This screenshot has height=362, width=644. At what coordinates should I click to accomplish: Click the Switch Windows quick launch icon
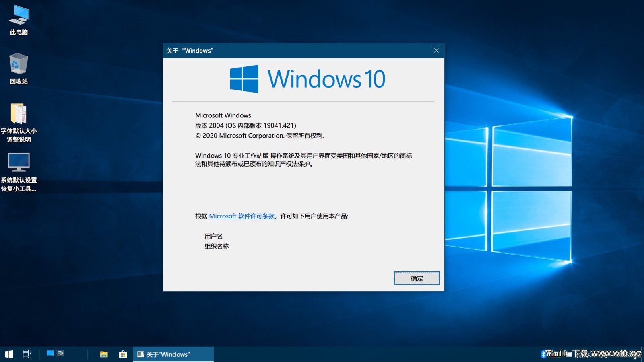[x=61, y=353]
